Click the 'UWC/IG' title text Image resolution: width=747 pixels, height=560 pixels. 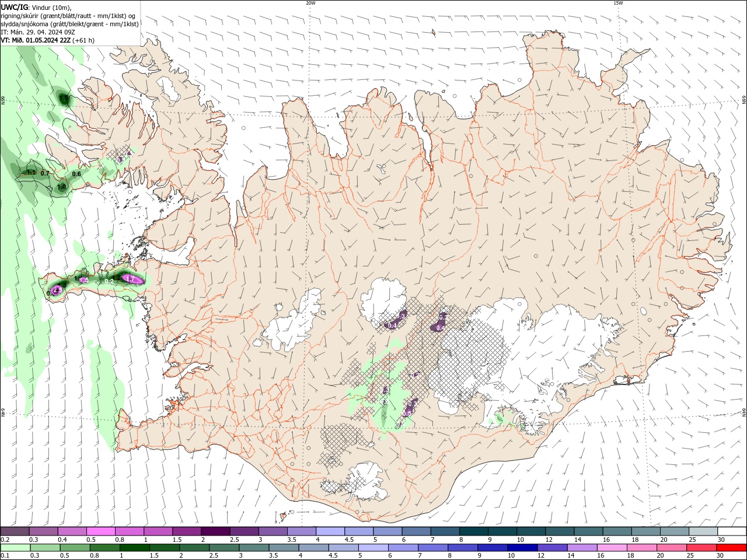(x=15, y=7)
